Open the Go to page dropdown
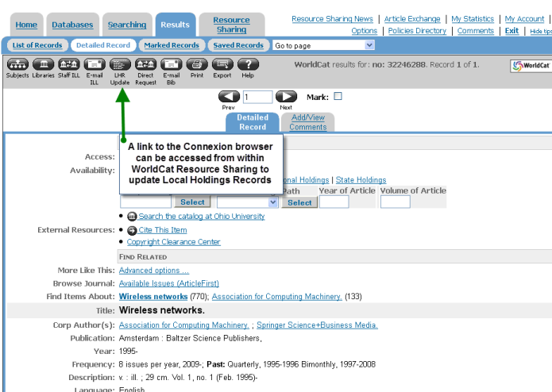The height and width of the screenshot is (392, 552). click(323, 45)
